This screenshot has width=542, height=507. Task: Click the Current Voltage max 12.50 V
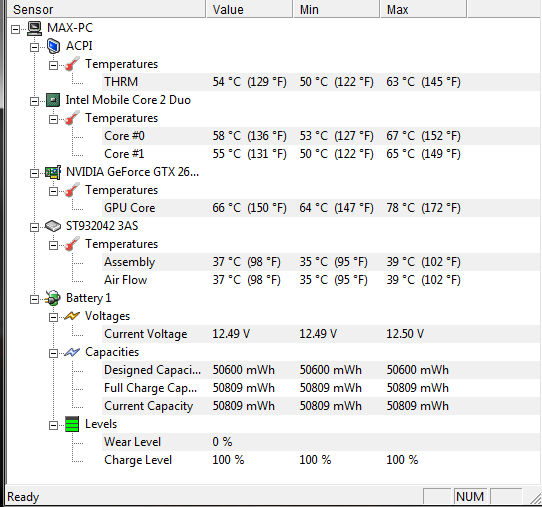pyautogui.click(x=405, y=334)
